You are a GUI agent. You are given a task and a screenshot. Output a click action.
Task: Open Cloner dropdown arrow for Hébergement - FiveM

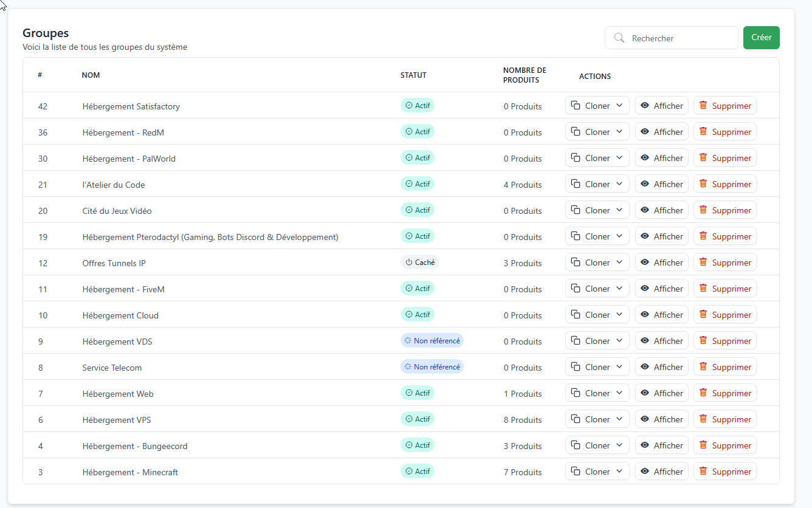click(619, 289)
